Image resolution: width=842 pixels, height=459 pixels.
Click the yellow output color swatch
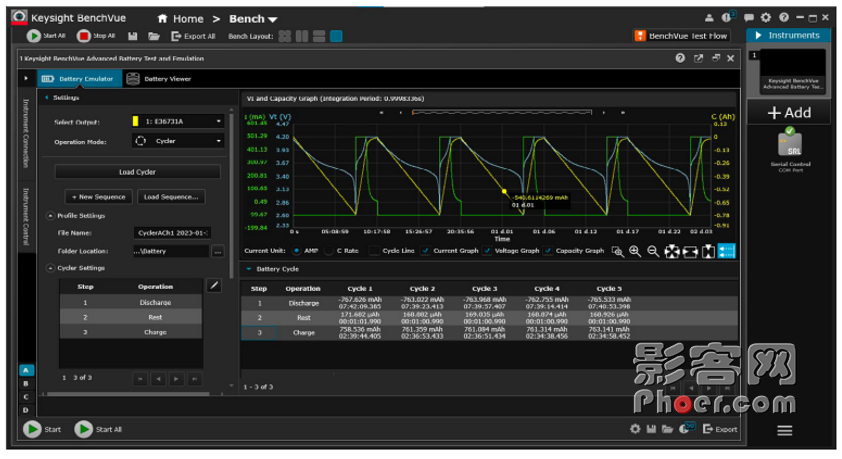pos(135,121)
